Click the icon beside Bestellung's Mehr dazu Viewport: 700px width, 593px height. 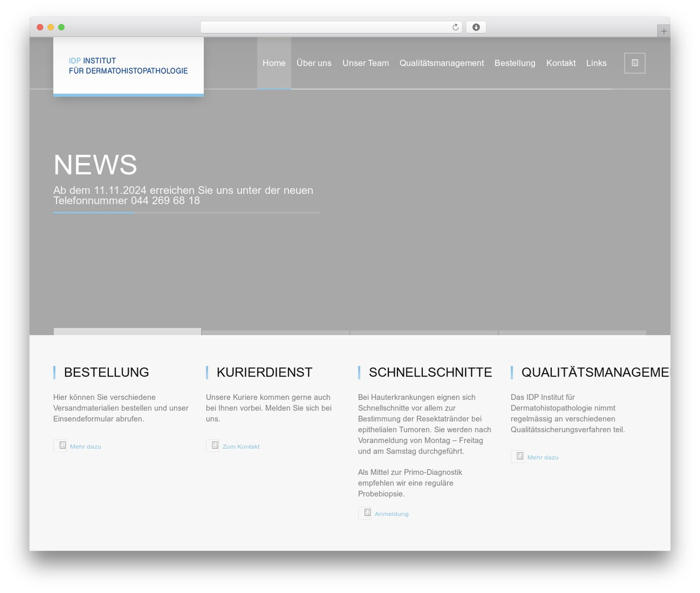coord(60,446)
